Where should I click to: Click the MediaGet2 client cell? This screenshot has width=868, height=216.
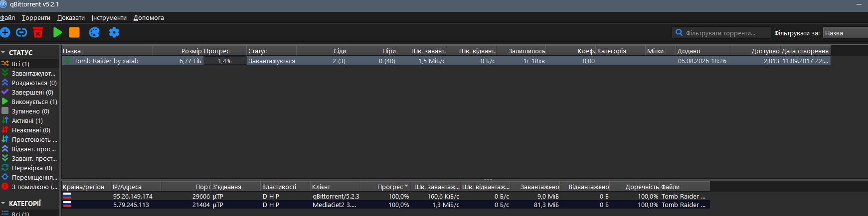336,205
